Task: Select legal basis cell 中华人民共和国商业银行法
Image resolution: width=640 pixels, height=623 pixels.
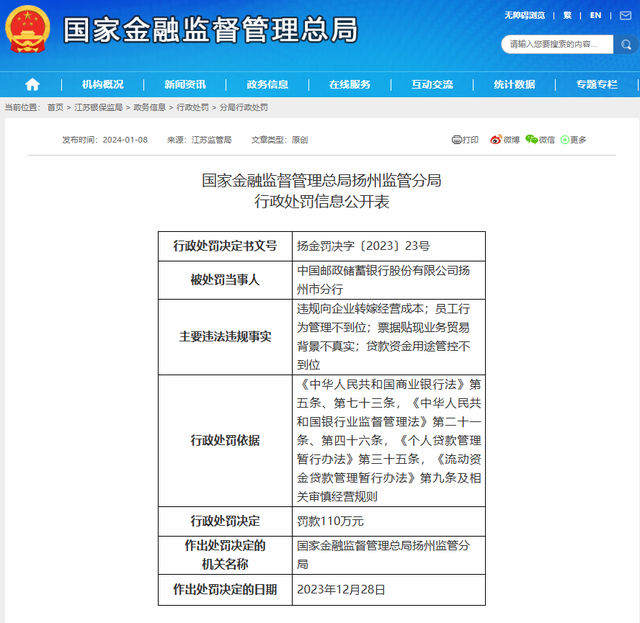Action: tap(389, 441)
